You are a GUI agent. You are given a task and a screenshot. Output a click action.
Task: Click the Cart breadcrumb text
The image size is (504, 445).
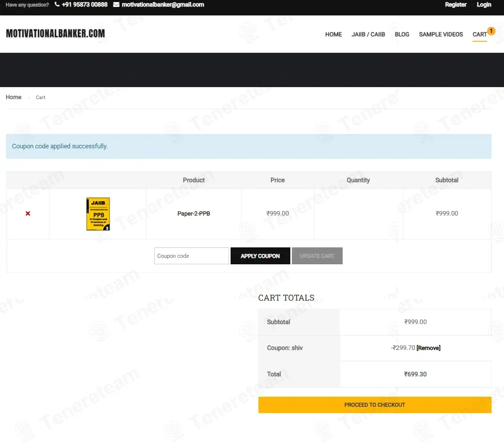pyautogui.click(x=40, y=98)
